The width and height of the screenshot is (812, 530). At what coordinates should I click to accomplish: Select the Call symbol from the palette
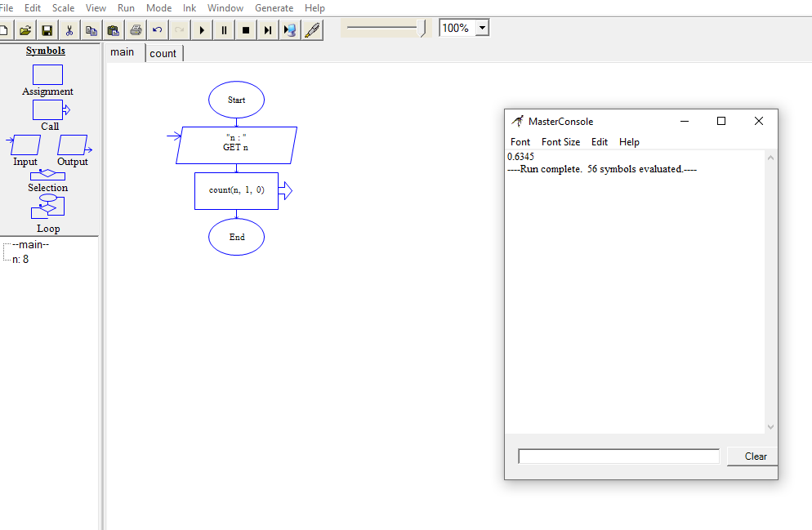[49, 109]
